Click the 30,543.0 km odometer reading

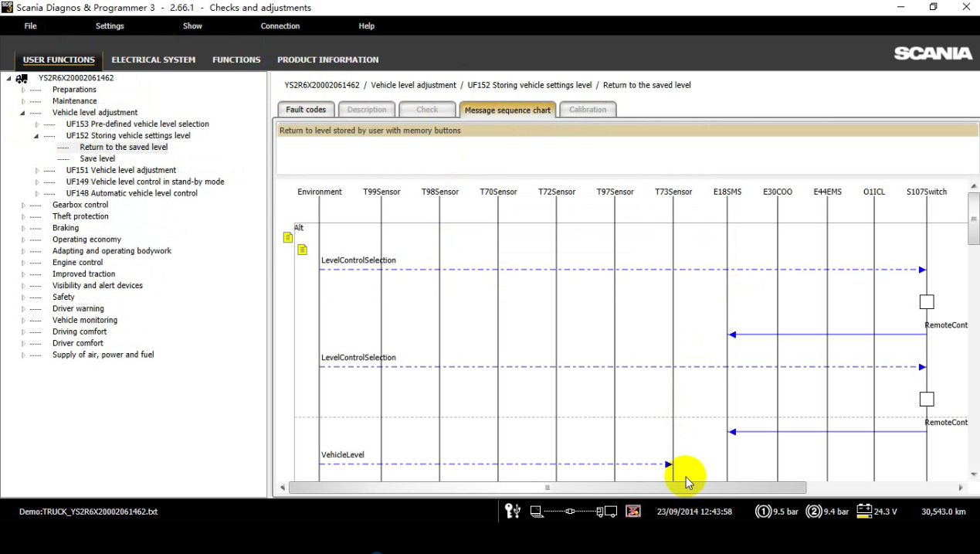click(944, 512)
